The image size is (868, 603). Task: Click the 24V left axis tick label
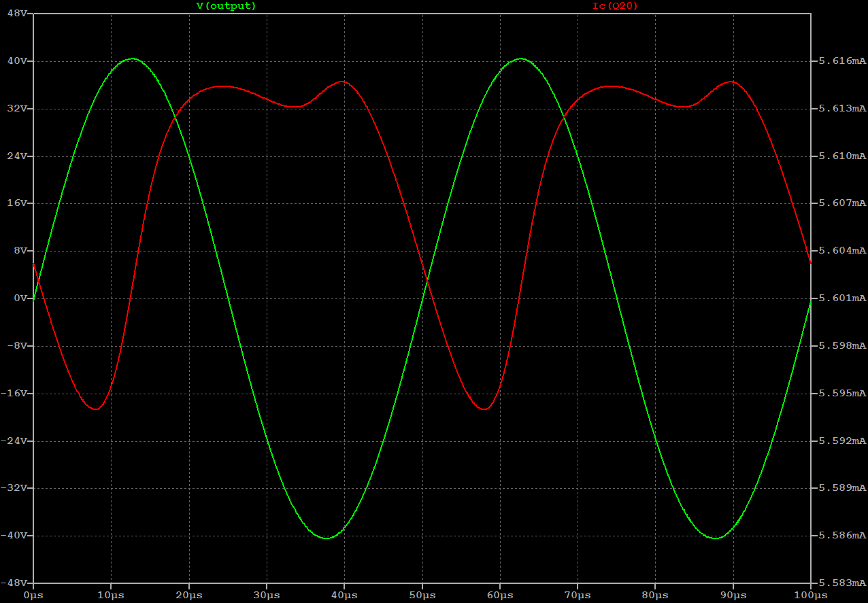tap(16, 156)
